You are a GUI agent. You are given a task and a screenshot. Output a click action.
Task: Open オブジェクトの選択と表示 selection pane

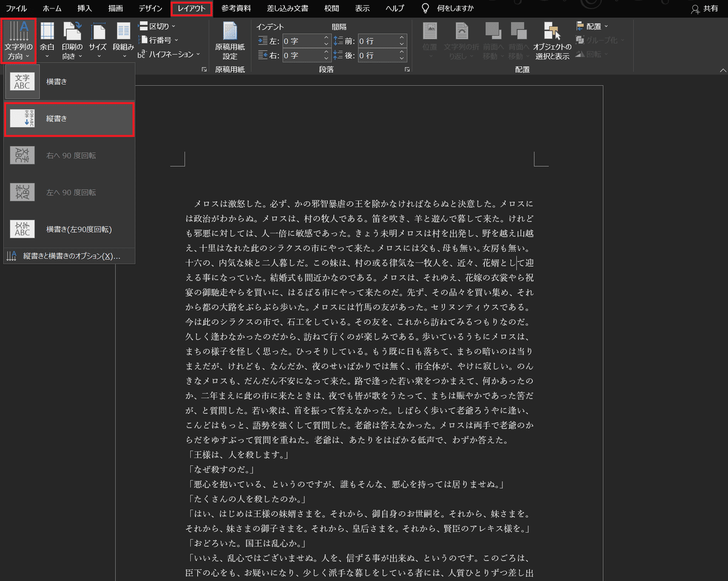tap(552, 41)
